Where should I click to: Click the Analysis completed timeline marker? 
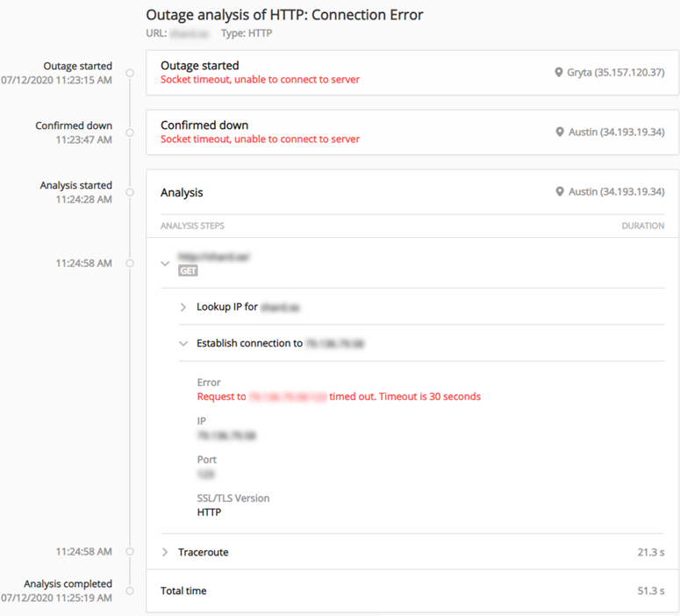tap(130, 591)
